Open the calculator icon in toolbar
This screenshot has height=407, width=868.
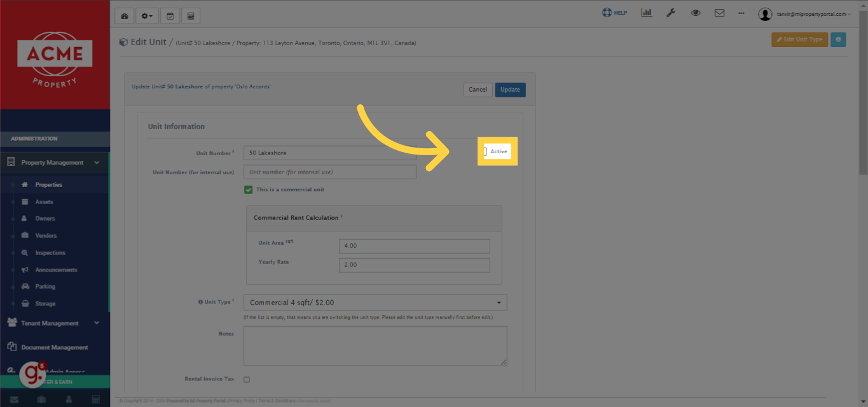tap(190, 16)
